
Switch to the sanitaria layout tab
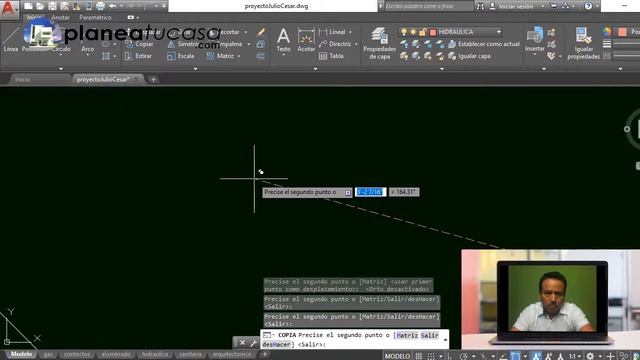click(190, 354)
